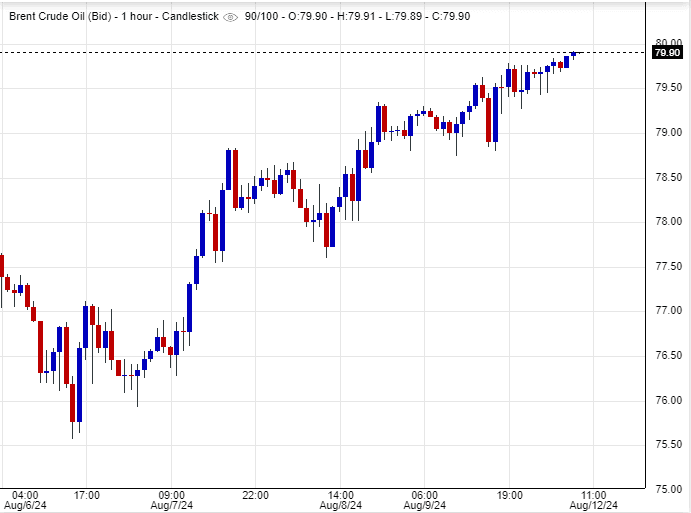Screen dimensions: 691x513
Task: Click the 19:00 time axis label
Action: click(x=510, y=494)
